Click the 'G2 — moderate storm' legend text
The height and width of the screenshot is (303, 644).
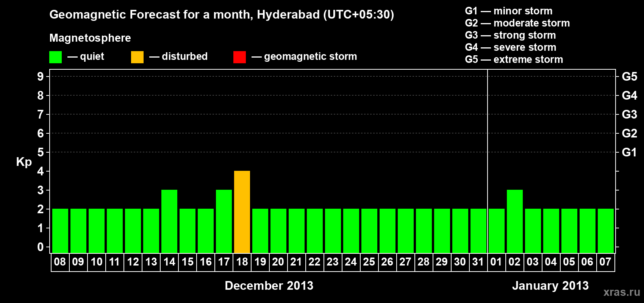pyautogui.click(x=517, y=23)
